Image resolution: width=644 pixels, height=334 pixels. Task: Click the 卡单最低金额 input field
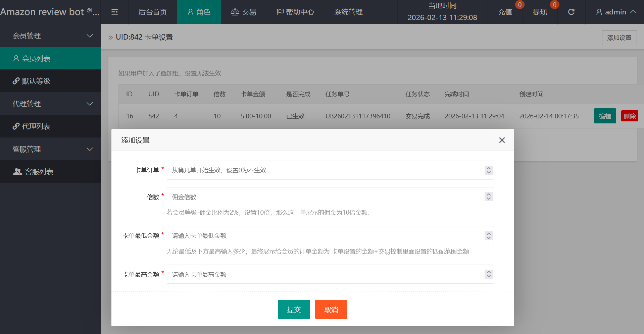(326, 236)
